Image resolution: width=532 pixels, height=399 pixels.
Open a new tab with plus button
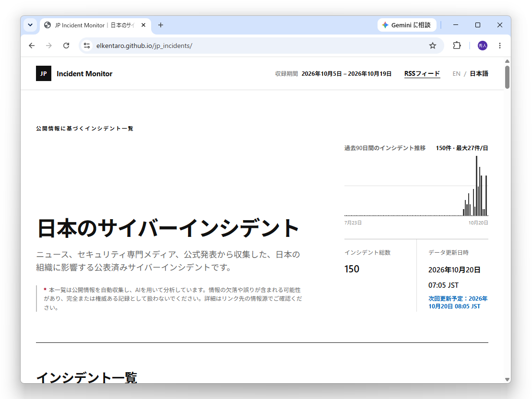tap(161, 25)
